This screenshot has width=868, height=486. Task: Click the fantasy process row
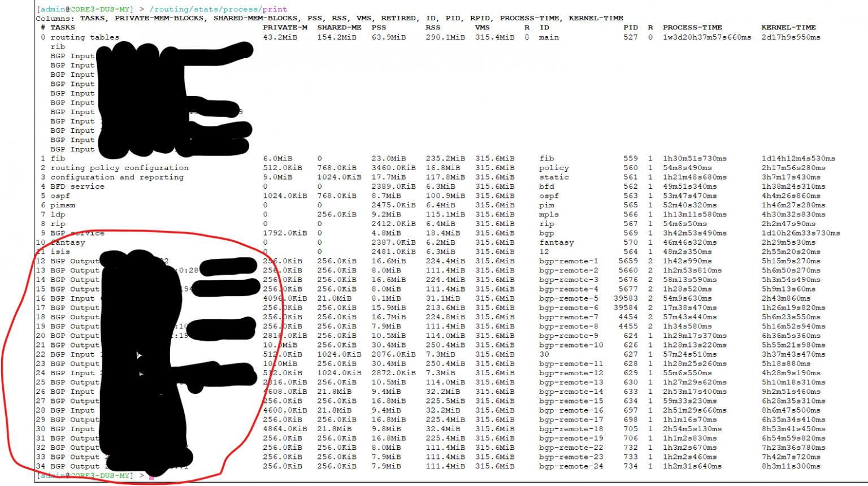click(68, 242)
